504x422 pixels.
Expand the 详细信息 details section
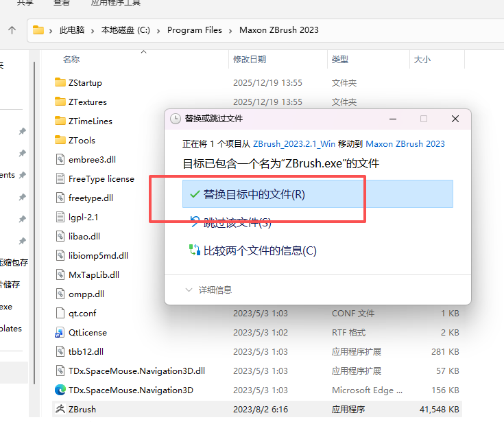coord(208,290)
